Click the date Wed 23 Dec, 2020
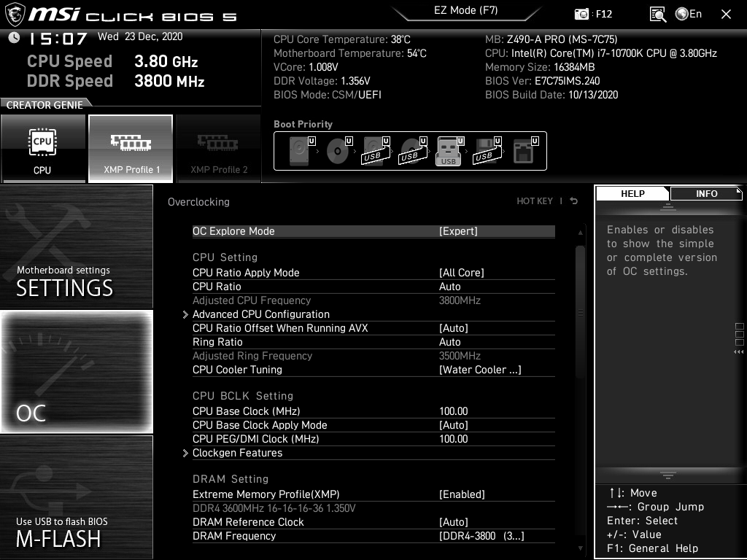 140,36
